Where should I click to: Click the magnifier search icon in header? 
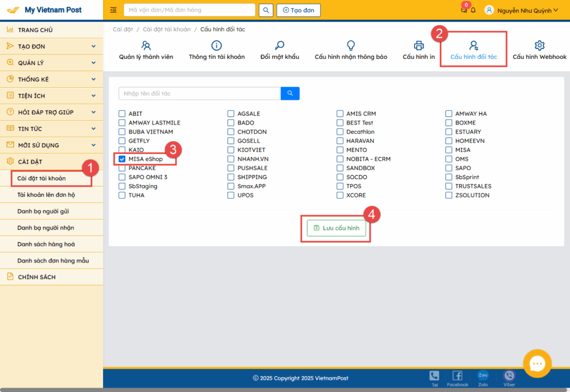click(267, 10)
